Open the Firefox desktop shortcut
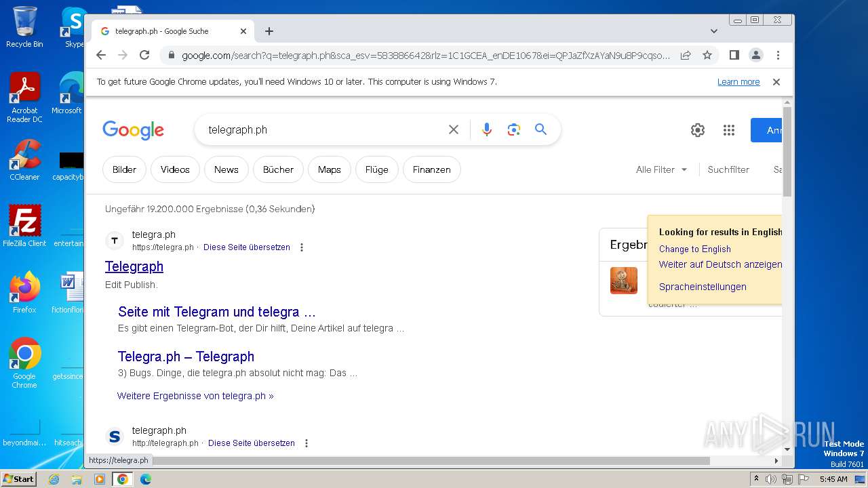The width and height of the screenshot is (868, 488). pyautogui.click(x=24, y=292)
